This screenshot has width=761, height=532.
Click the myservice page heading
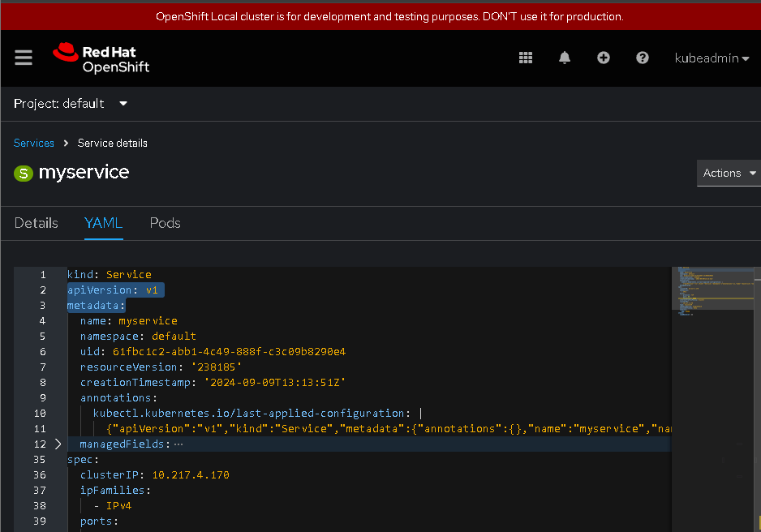click(x=84, y=172)
